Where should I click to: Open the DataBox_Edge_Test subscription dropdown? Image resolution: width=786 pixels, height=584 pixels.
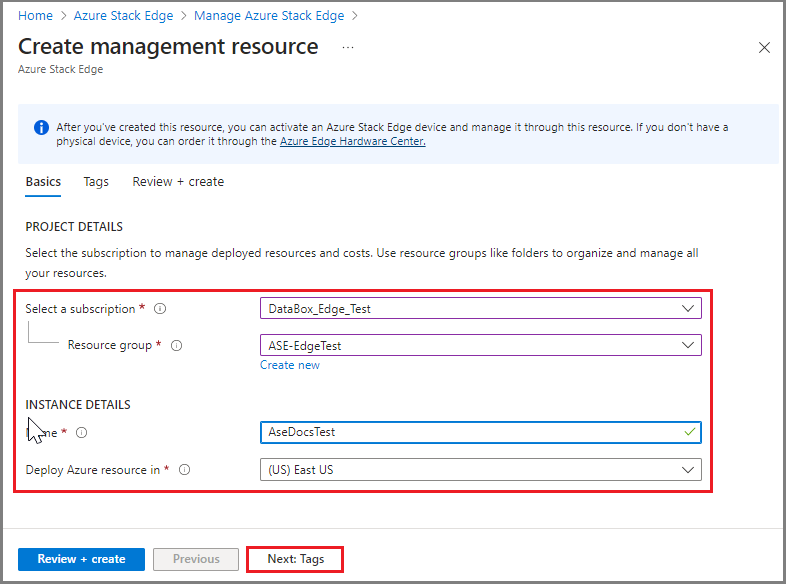tap(481, 308)
